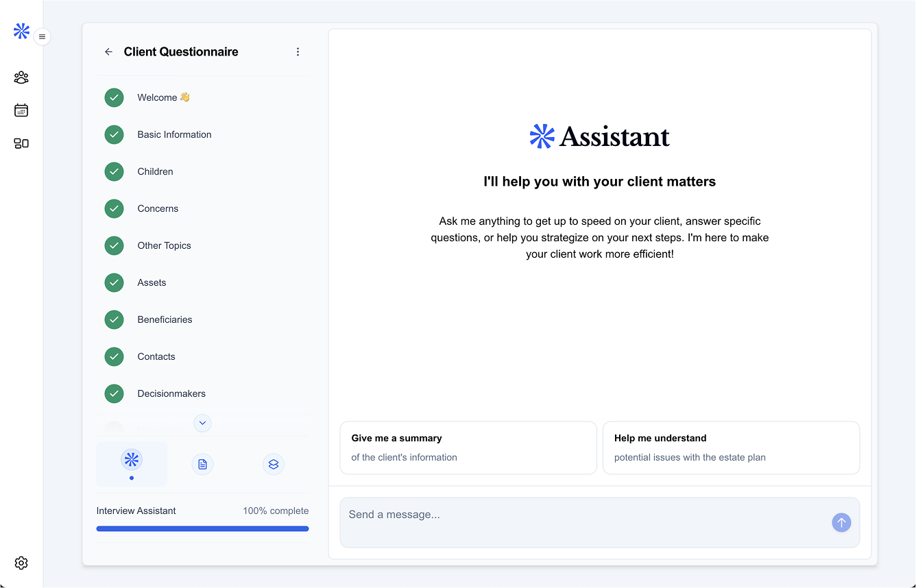Click the green checkmark beside Decisionmakers
Viewport: 916px width, 588px height.
click(114, 393)
